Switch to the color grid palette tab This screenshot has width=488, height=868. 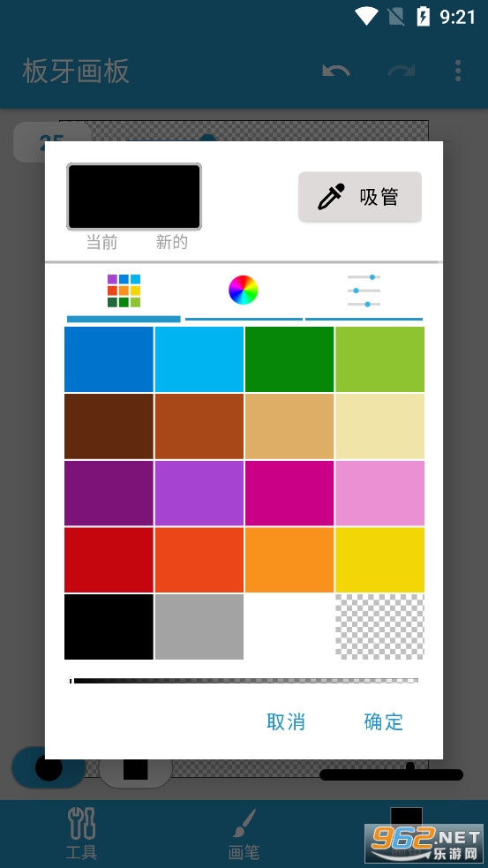coord(124,291)
